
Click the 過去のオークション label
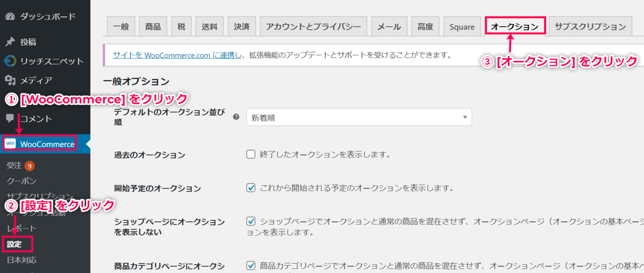[x=149, y=155]
